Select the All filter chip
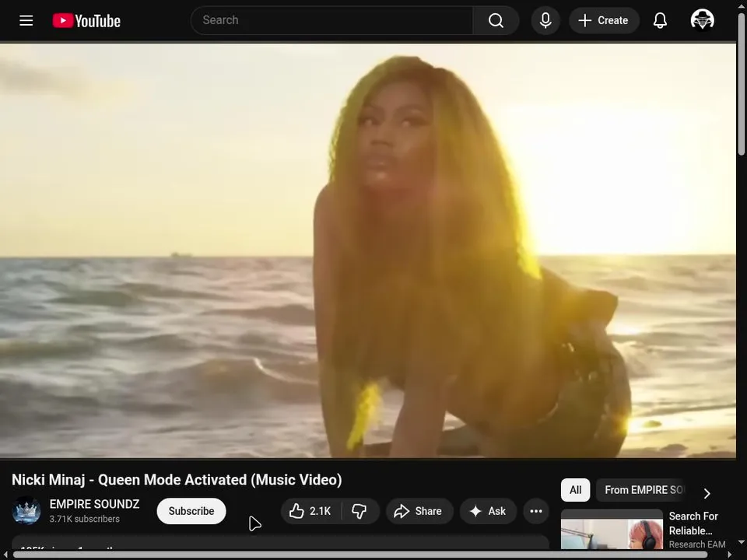The height and width of the screenshot is (560, 747). click(576, 490)
